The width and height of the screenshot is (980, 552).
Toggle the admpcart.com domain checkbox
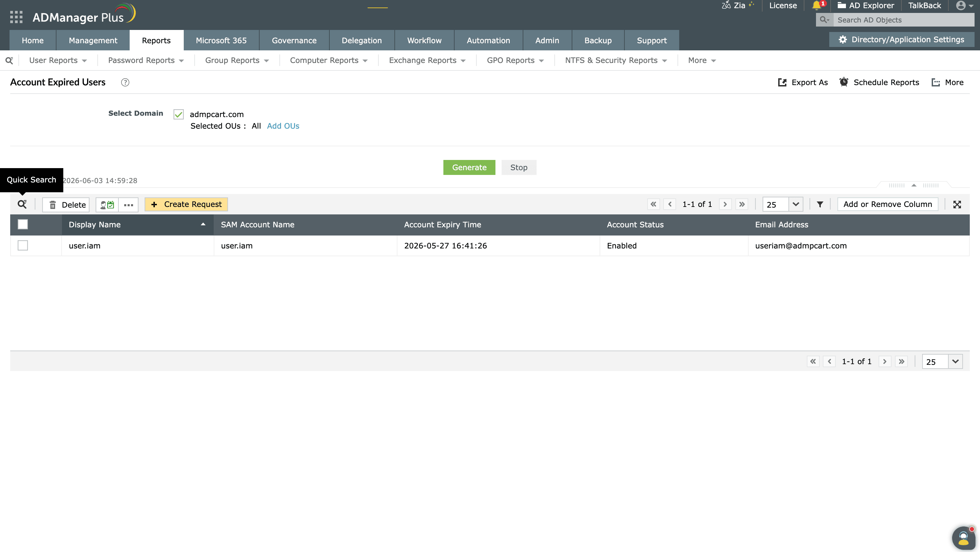(x=178, y=114)
